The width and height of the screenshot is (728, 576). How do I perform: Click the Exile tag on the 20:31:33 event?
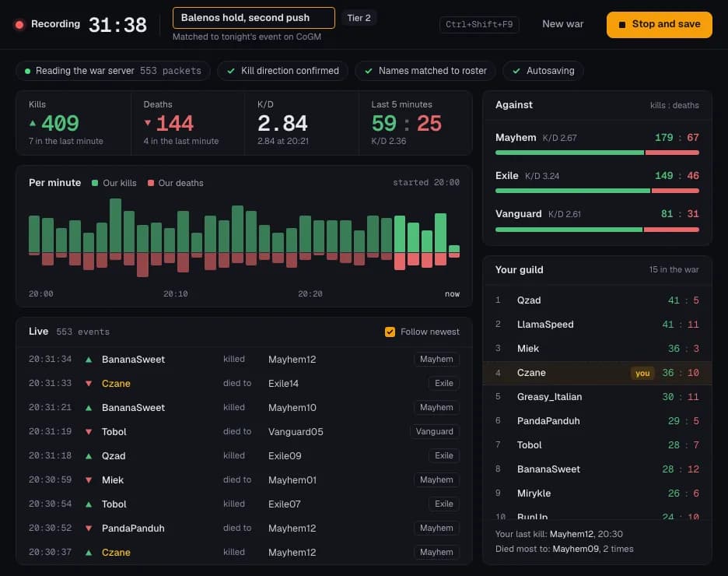click(x=444, y=383)
